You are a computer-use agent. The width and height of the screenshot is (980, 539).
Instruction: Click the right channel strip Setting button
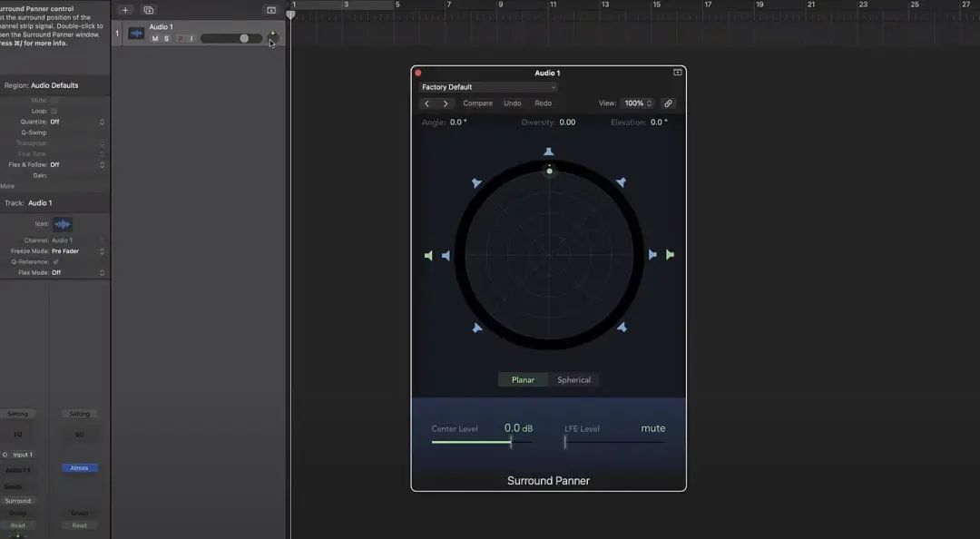[79, 414]
